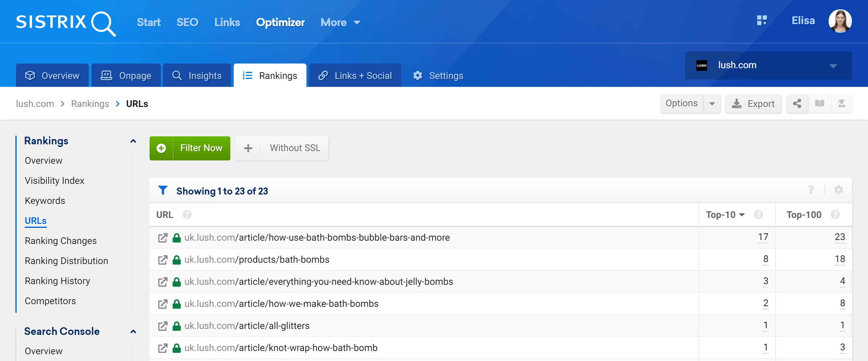868x361 pixels.
Task: Open external link for knot-wrap row
Action: [163, 348]
